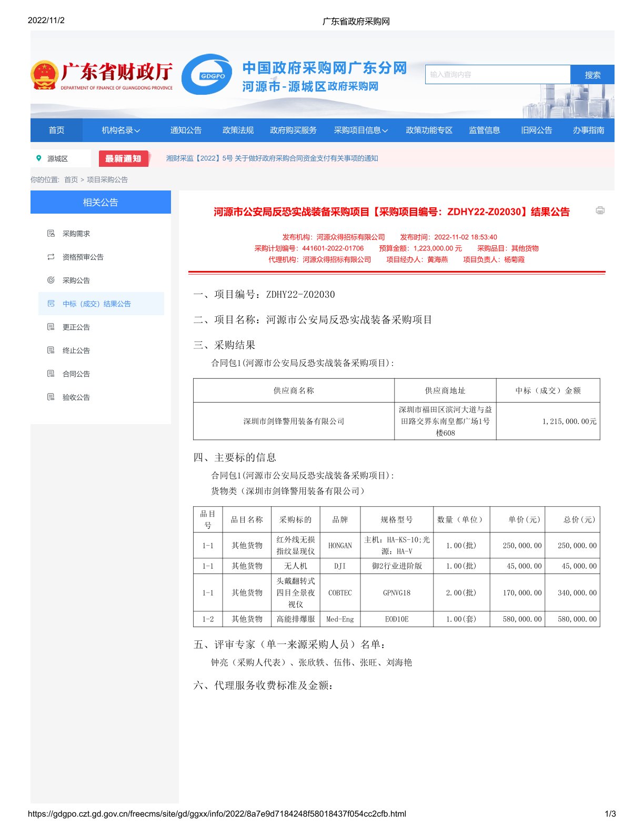This screenshot has height=834, width=644.
Task: Click the 资格预审公告 sidebar icon
Action: 51,257
